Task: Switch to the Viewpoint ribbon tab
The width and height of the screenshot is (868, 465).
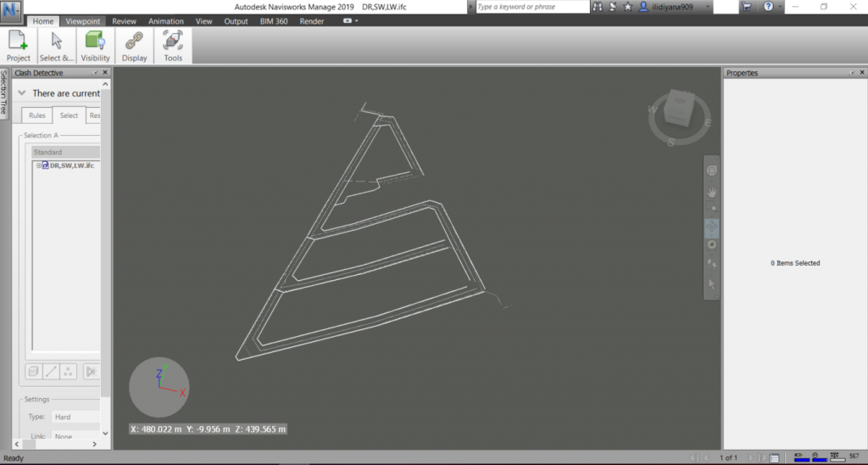Action: point(83,21)
